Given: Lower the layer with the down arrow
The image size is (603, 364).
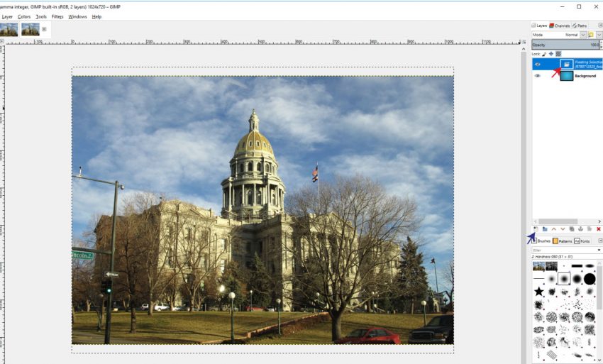Looking at the screenshot, I should (x=563, y=229).
